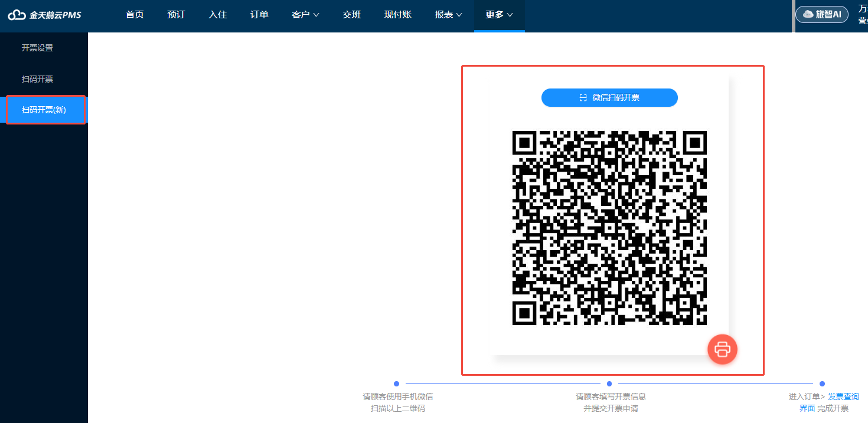Click the step dot above 进入订单

(822, 383)
